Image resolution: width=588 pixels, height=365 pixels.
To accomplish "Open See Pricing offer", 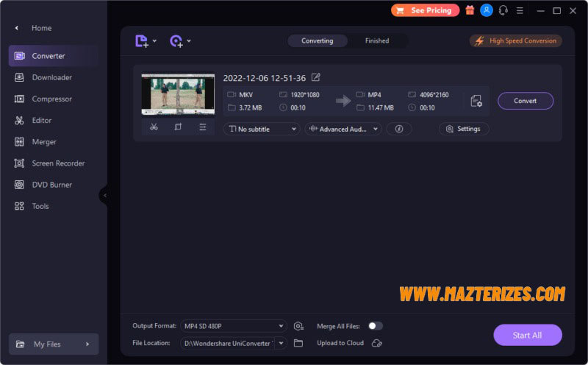I will (x=425, y=10).
